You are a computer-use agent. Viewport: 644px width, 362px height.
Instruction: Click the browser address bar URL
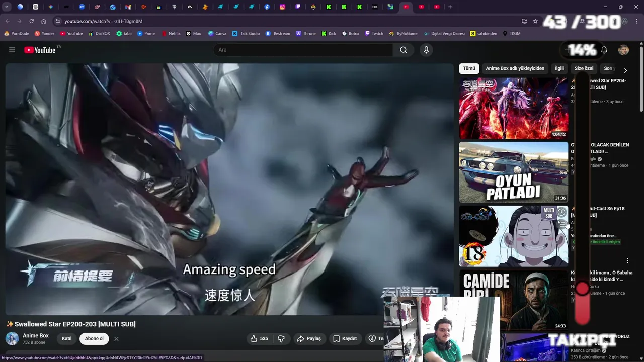[x=104, y=21]
